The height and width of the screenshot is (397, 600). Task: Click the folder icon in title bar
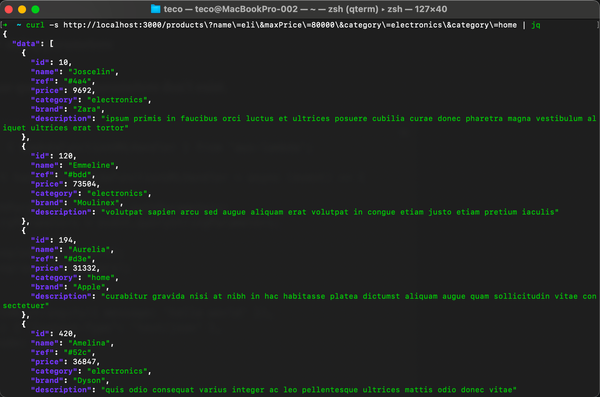[x=155, y=9]
